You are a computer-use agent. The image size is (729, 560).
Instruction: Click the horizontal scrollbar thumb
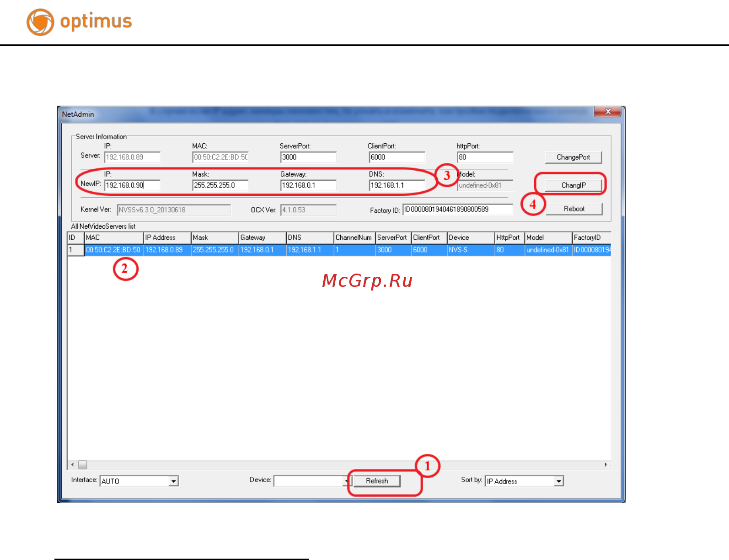point(83,465)
